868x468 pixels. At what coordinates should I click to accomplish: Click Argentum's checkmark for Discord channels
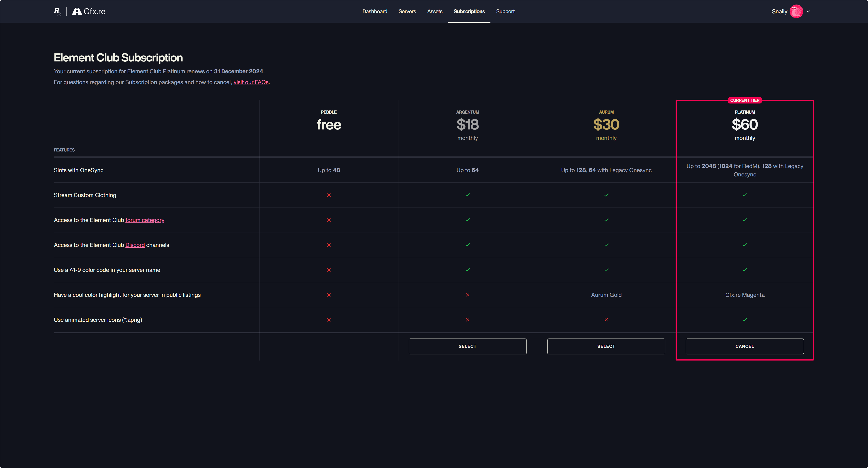[x=468, y=245]
